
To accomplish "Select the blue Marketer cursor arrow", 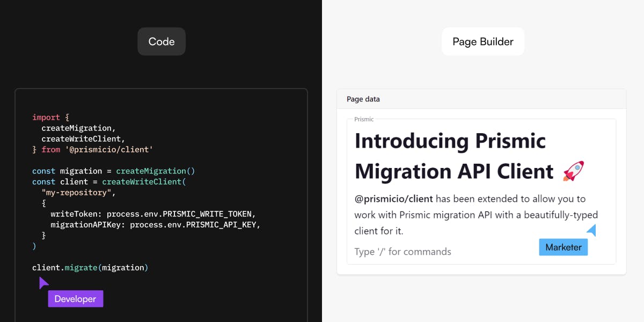I will 591,230.
